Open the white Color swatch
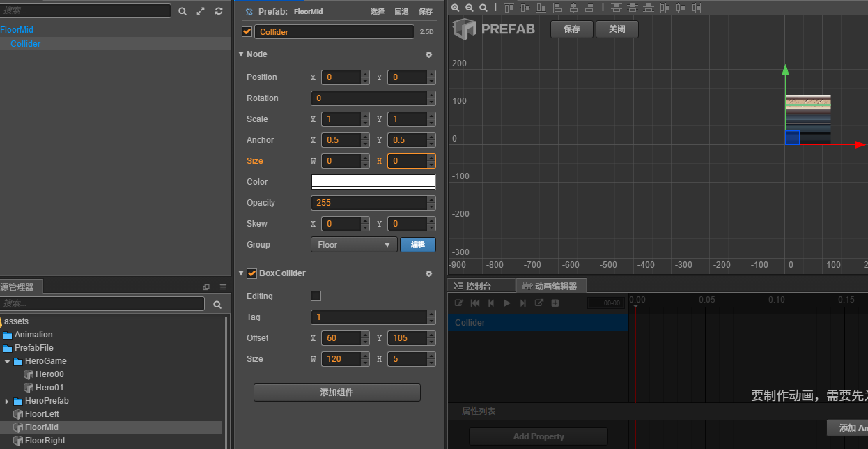This screenshot has width=868, height=449. pos(373,182)
